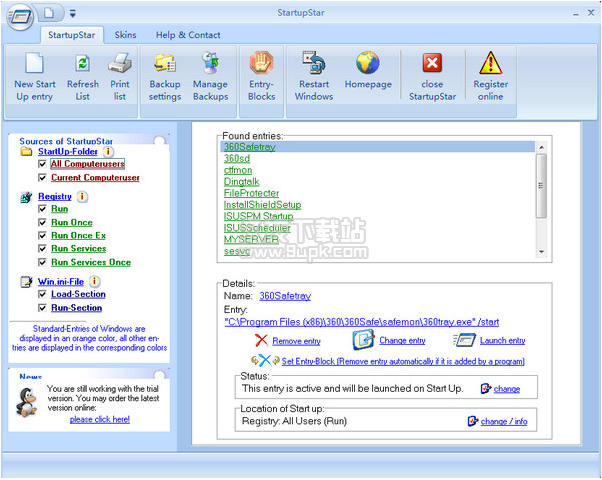Click the 360Safetray name link in Details
The height and width of the screenshot is (480, 602).
[285, 296]
